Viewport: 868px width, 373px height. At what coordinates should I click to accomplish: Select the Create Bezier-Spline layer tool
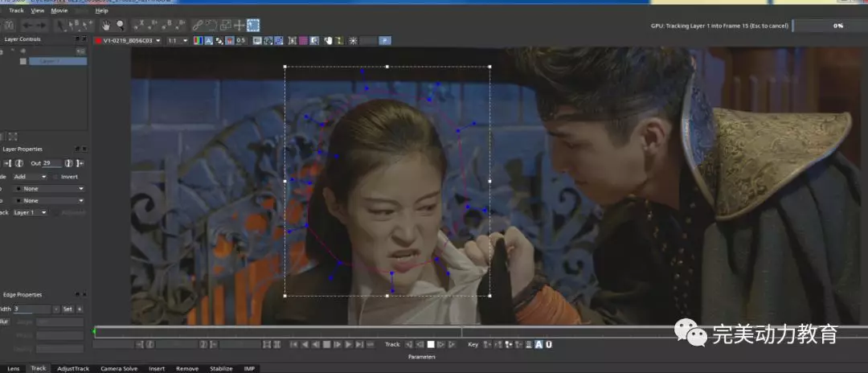tap(166, 25)
